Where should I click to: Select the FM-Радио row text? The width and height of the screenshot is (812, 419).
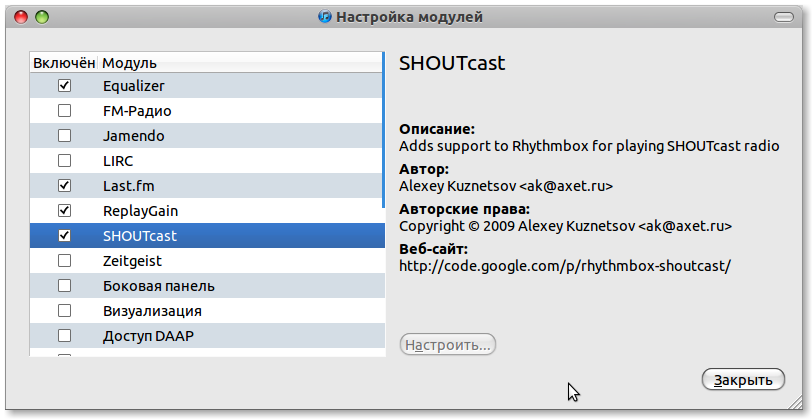click(x=137, y=111)
